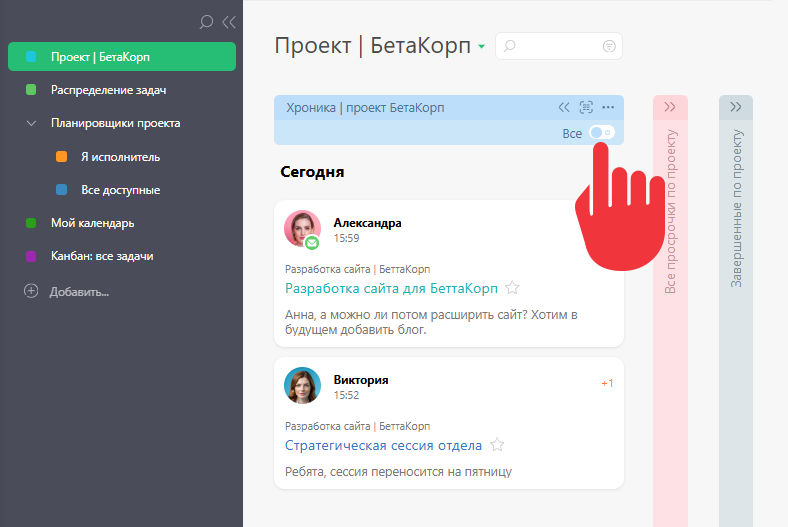
Task: Click orange color square of Я исполнитель
Action: pyautogui.click(x=61, y=157)
